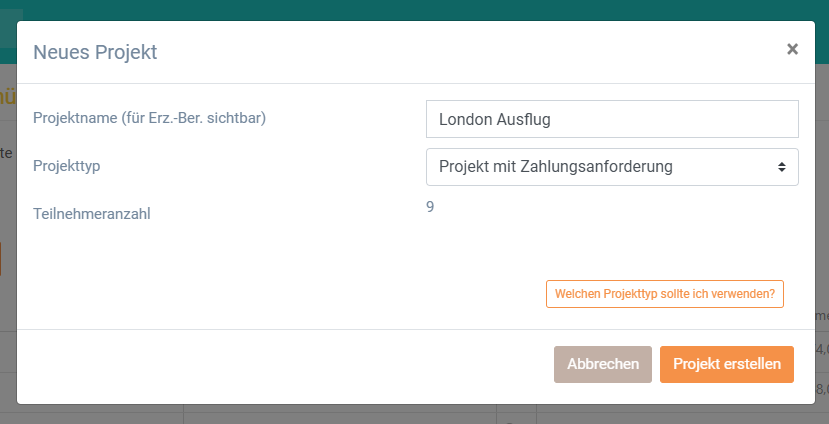829x424 pixels.
Task: Click the participant count value 9
Action: point(430,207)
